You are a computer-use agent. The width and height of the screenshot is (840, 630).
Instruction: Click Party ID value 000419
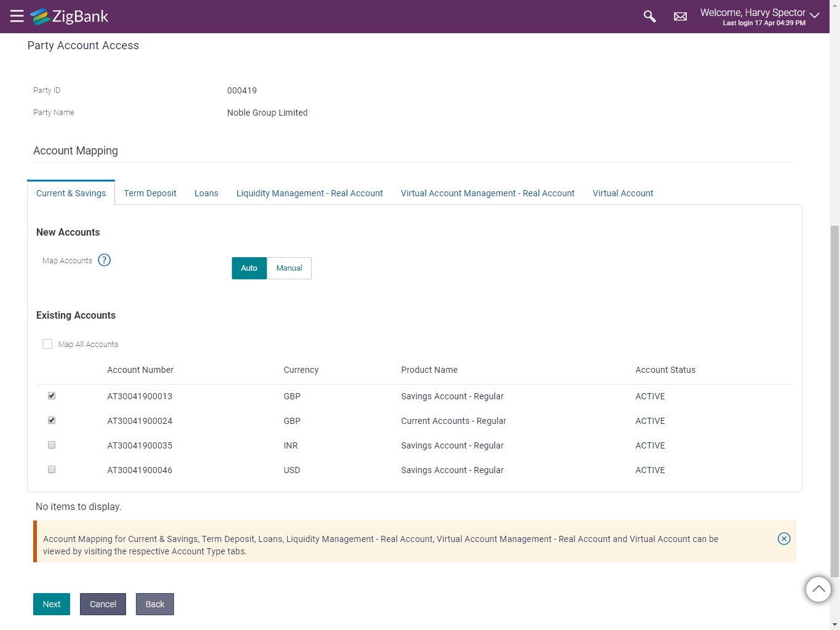(x=242, y=90)
